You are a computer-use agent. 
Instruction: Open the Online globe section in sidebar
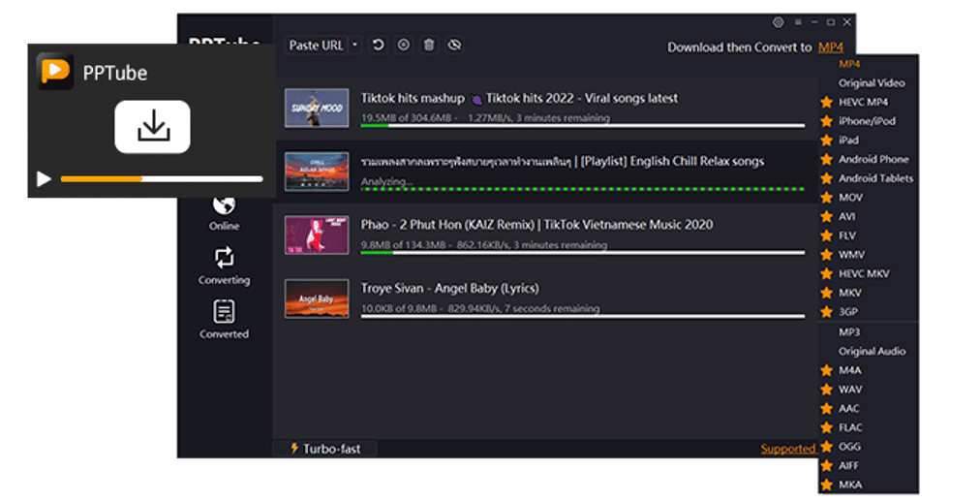click(x=225, y=213)
